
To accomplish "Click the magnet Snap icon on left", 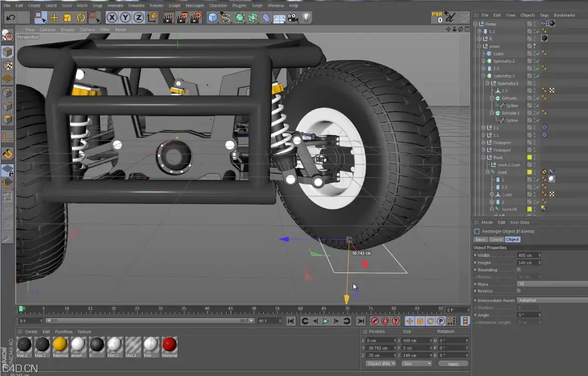I will pos(7,154).
